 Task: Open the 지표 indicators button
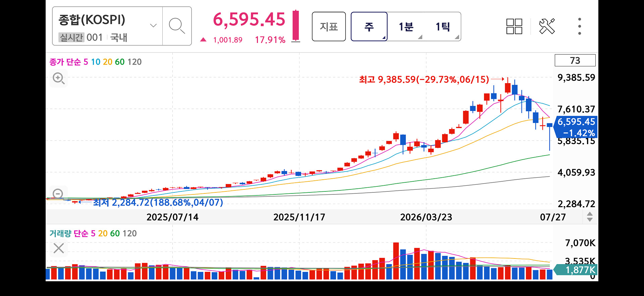(x=329, y=26)
